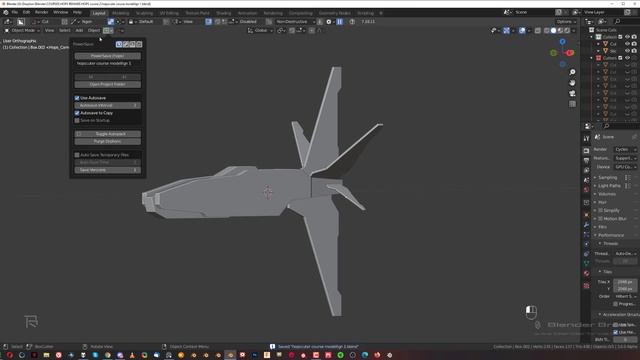Open the File menu

[x=15, y=13]
